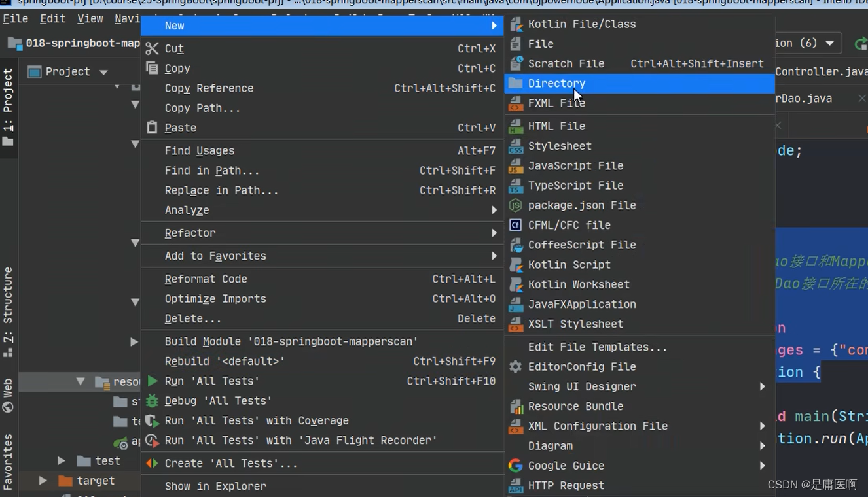
Task: Open the Project view dropdown
Action: 103,72
